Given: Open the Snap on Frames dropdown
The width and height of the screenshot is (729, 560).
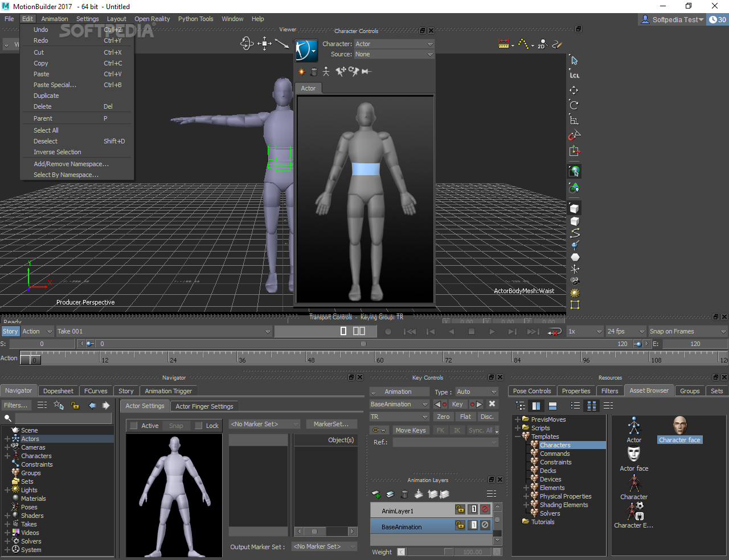Looking at the screenshot, I should 688,331.
